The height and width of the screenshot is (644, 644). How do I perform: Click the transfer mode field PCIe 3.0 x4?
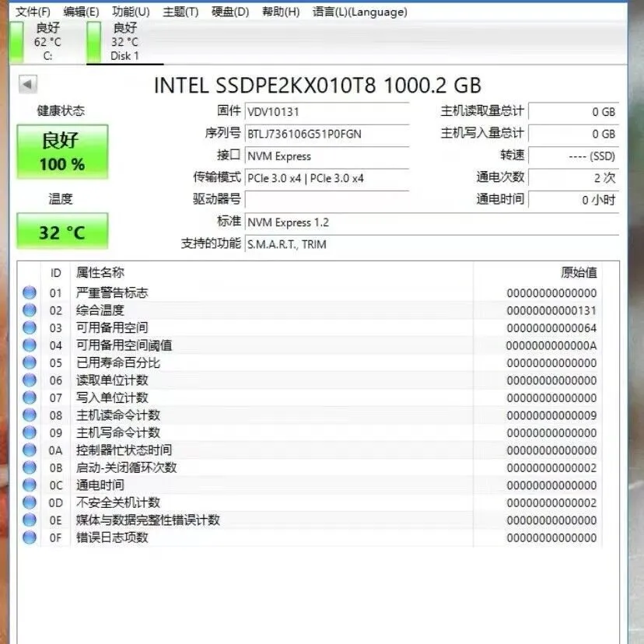coord(327,178)
